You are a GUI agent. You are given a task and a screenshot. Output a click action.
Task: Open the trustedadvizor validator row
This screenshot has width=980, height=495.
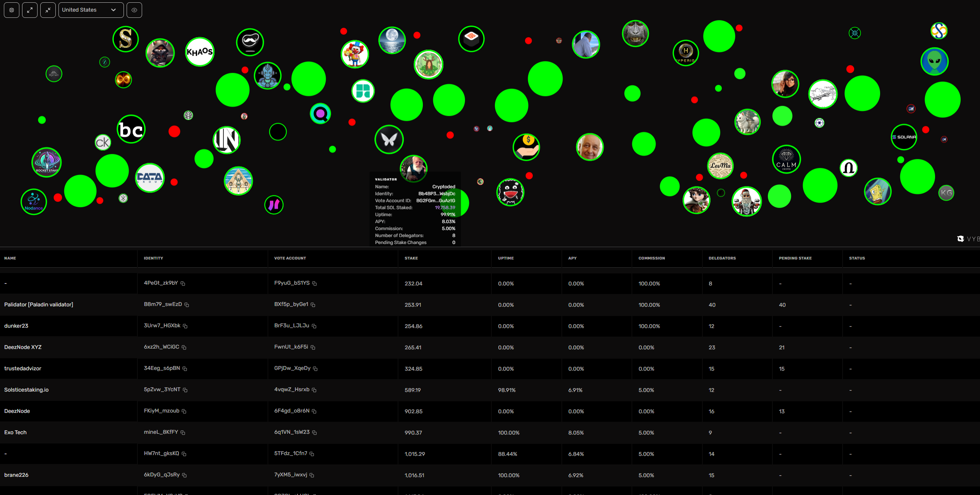(22, 368)
